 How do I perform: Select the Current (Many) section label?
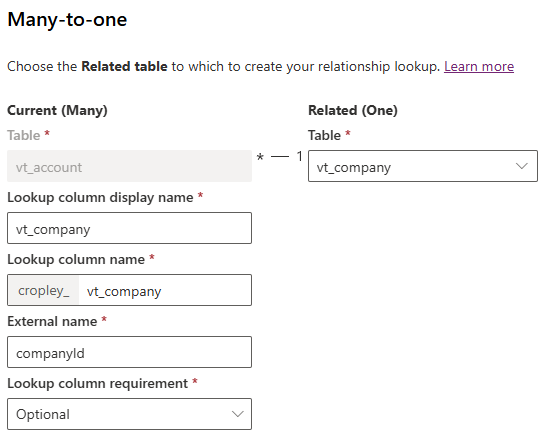pos(57,110)
